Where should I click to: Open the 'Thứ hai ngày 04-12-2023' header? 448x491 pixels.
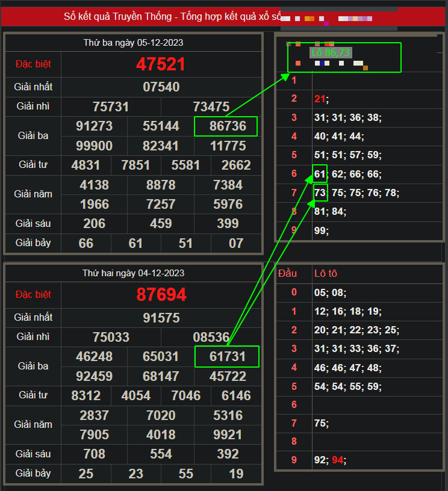point(133,273)
